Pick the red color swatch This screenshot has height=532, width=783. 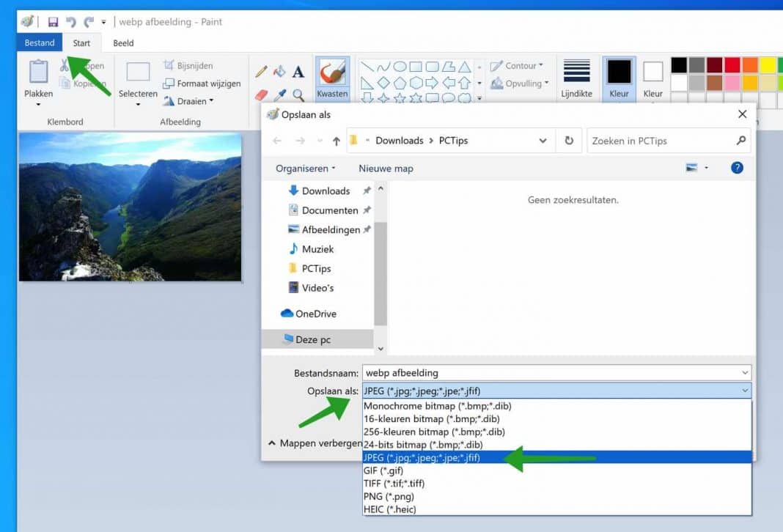click(732, 64)
